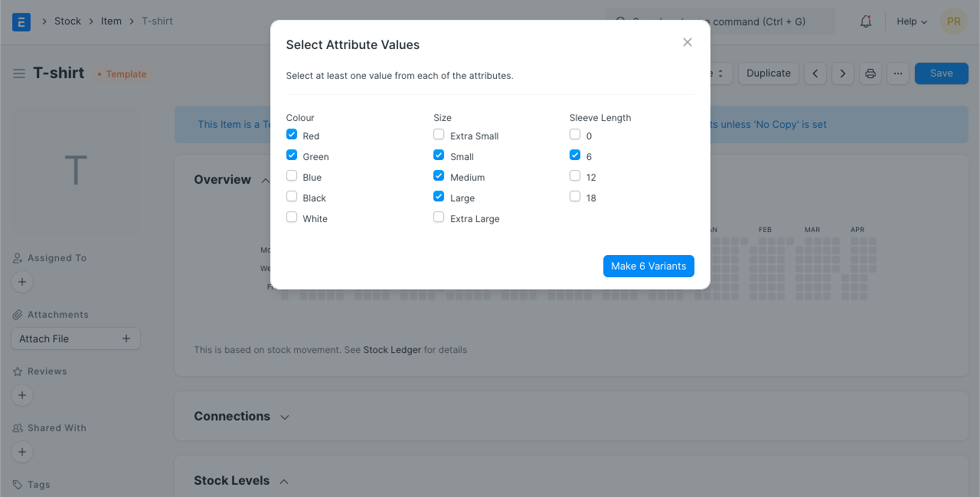Check the 12 sleeve length option
The width and height of the screenshot is (980, 497).
(x=575, y=175)
